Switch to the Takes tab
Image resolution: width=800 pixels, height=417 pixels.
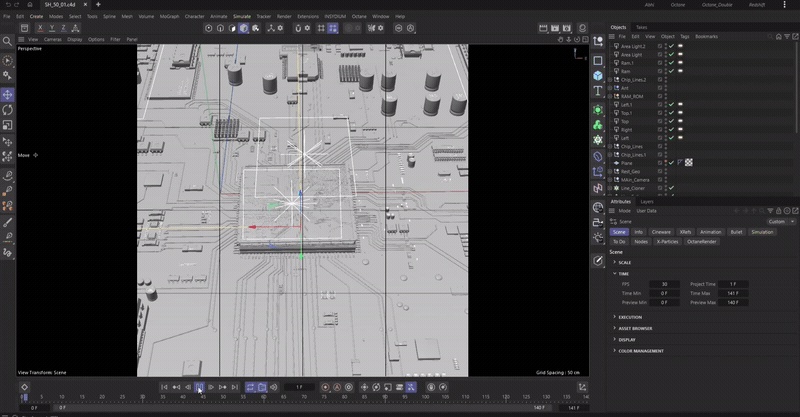641,27
